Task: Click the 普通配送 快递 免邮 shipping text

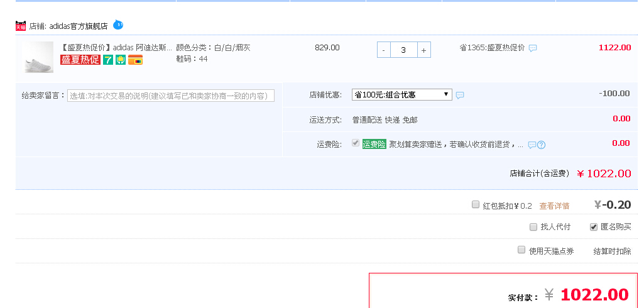Action: (x=385, y=120)
